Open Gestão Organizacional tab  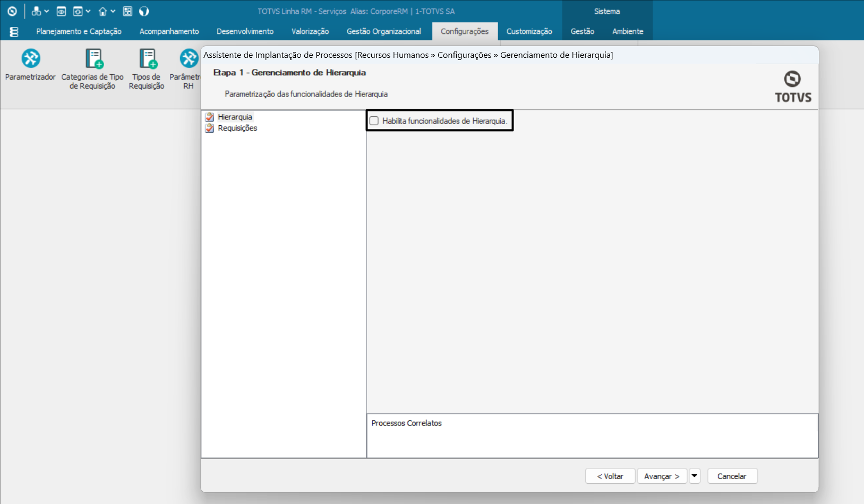coord(383,31)
